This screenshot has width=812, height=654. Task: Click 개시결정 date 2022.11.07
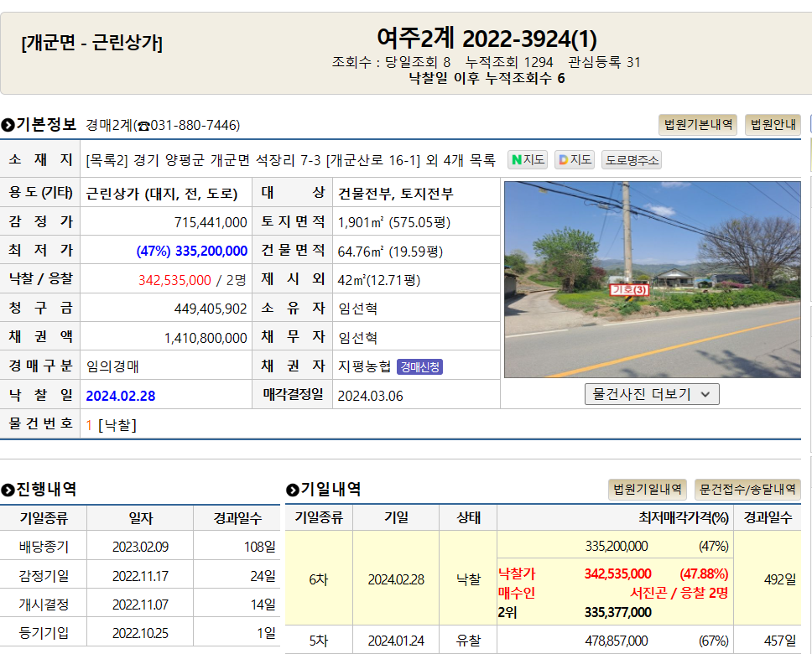pyautogui.click(x=140, y=605)
